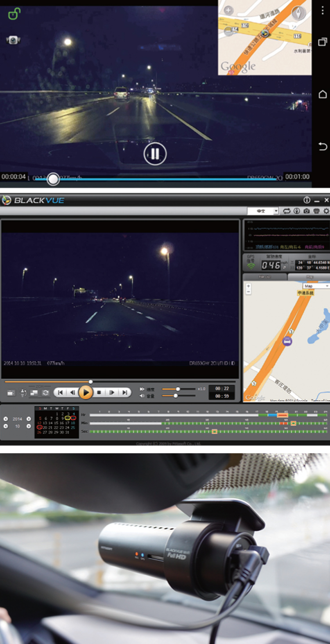The image size is (330, 644).
Task: Tap the camera switch icon on mobile video
Action: (13, 40)
